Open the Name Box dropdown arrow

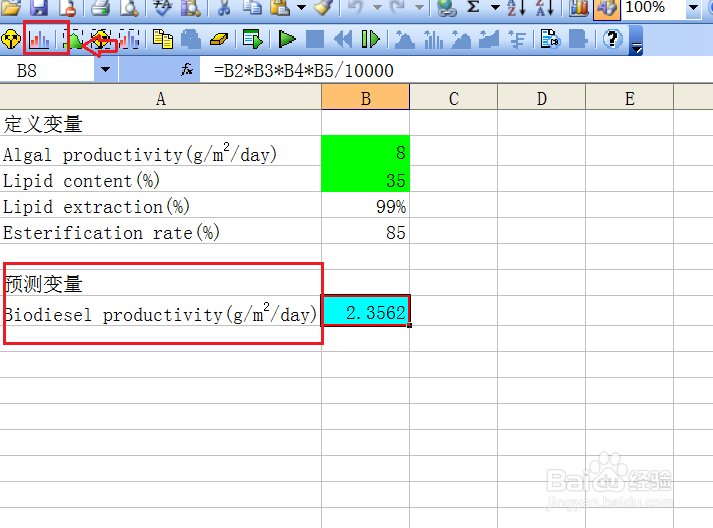click(105, 70)
